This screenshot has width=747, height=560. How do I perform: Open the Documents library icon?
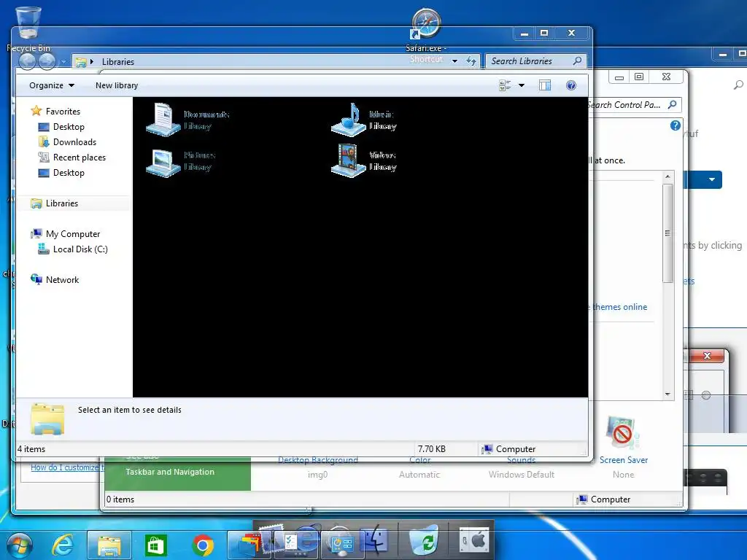pyautogui.click(x=163, y=120)
